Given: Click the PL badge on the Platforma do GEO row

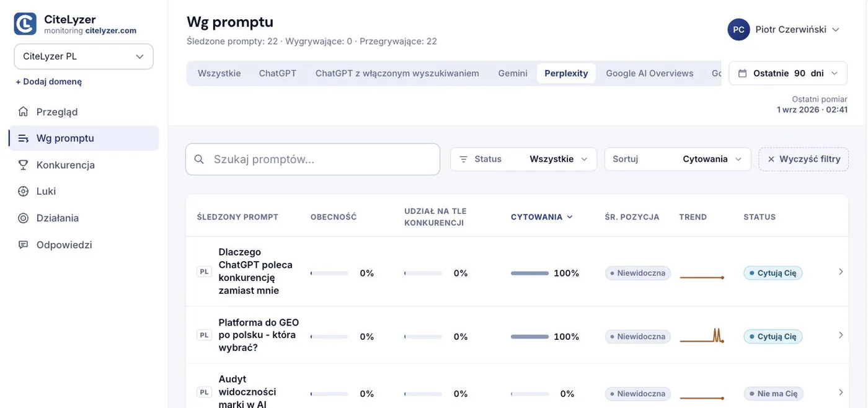Looking at the screenshot, I should click(x=204, y=335).
